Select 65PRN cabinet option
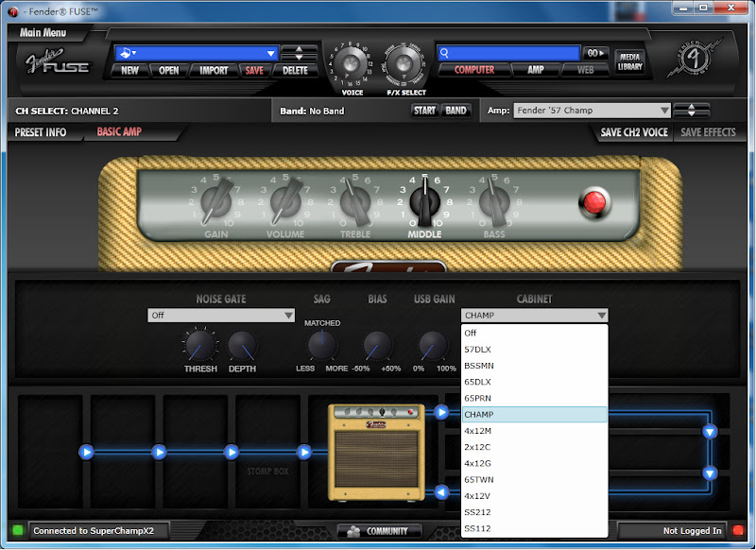This screenshot has width=756, height=550. click(534, 398)
